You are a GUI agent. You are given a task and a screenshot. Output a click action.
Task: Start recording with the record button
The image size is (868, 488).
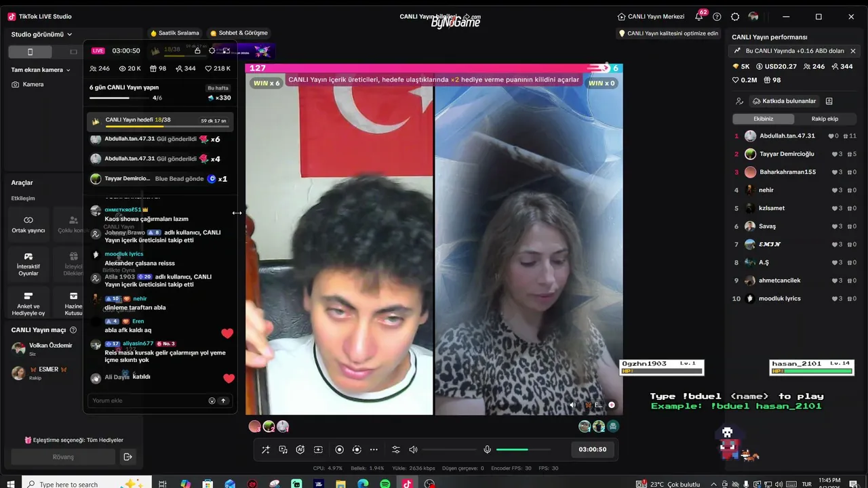click(339, 449)
